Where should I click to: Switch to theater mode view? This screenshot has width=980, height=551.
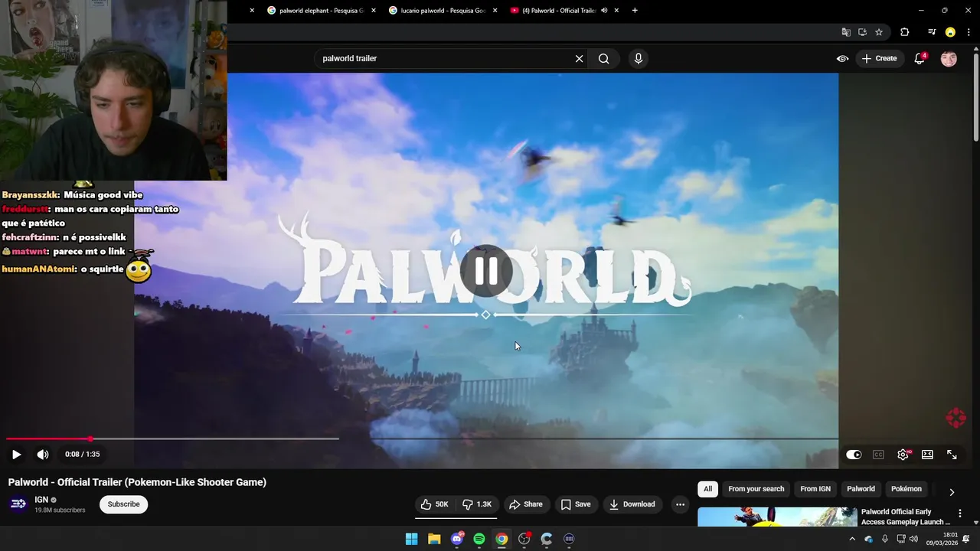pos(927,455)
